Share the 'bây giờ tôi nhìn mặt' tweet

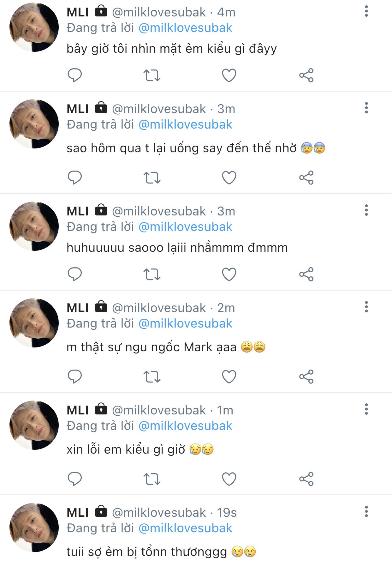coord(306,75)
